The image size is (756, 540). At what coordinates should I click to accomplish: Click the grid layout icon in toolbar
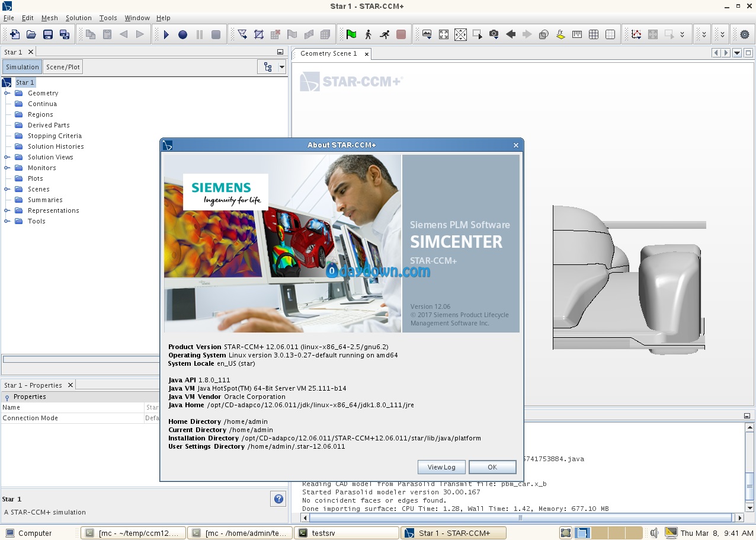(594, 34)
